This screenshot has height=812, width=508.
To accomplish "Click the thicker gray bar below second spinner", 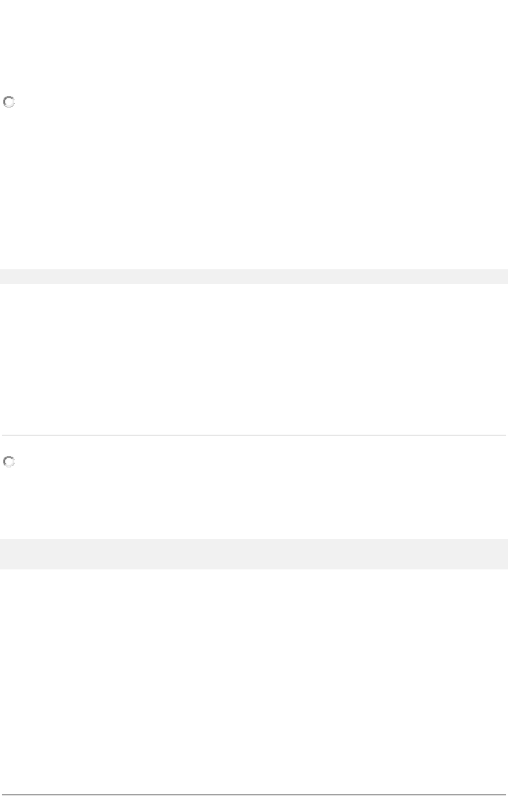I will [x=254, y=554].
